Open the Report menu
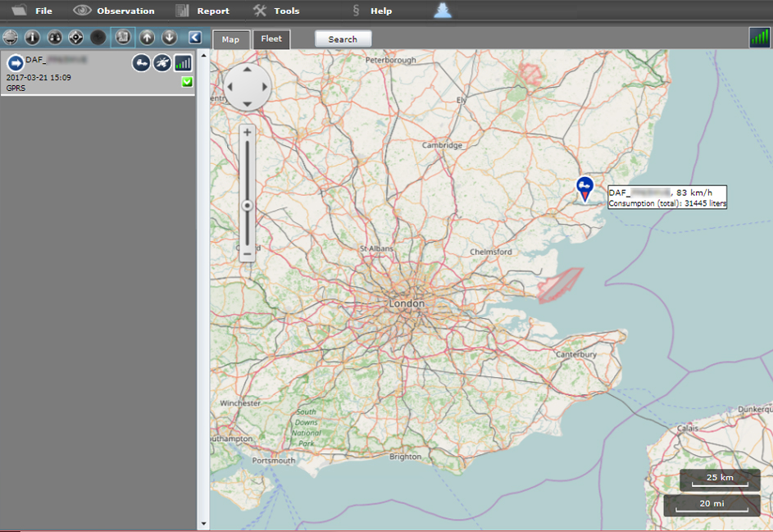The height and width of the screenshot is (532, 773). (x=203, y=11)
